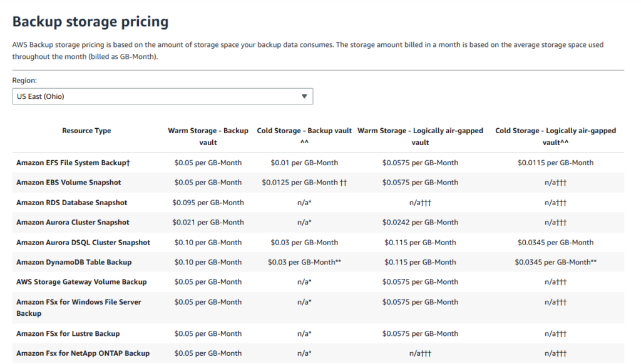
Task: Select the Amazon EFS File System Backup row label
Action: pyautogui.click(x=73, y=163)
